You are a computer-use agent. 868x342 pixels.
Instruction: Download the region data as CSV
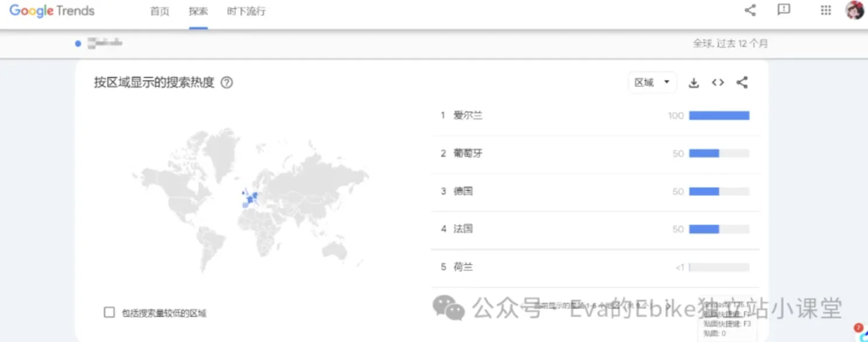click(x=693, y=83)
